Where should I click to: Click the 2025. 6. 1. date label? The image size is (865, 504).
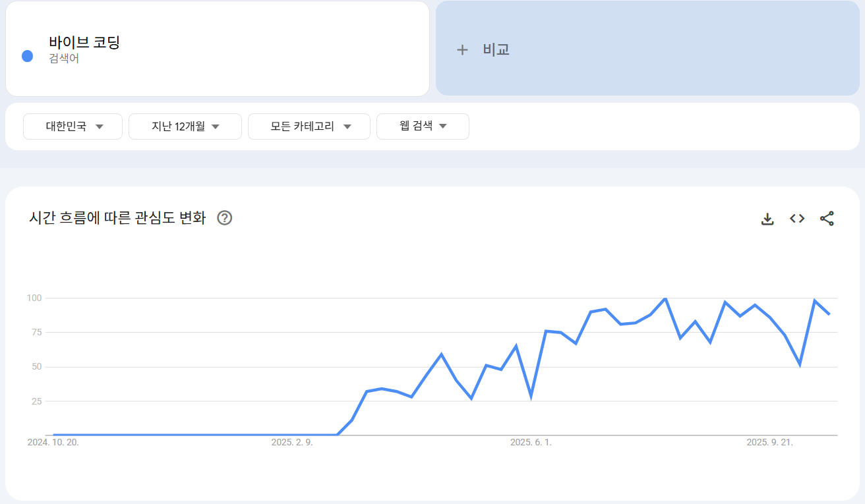531,443
